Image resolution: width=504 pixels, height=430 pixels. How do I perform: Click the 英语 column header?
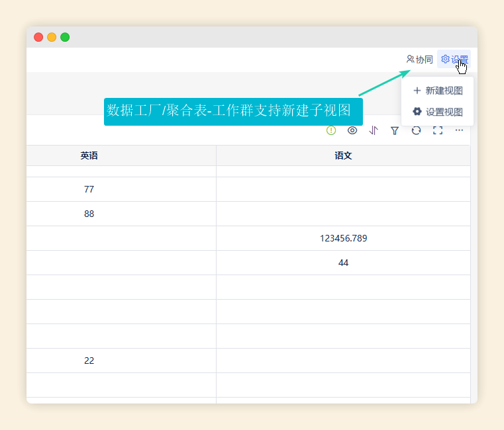pyautogui.click(x=121, y=155)
